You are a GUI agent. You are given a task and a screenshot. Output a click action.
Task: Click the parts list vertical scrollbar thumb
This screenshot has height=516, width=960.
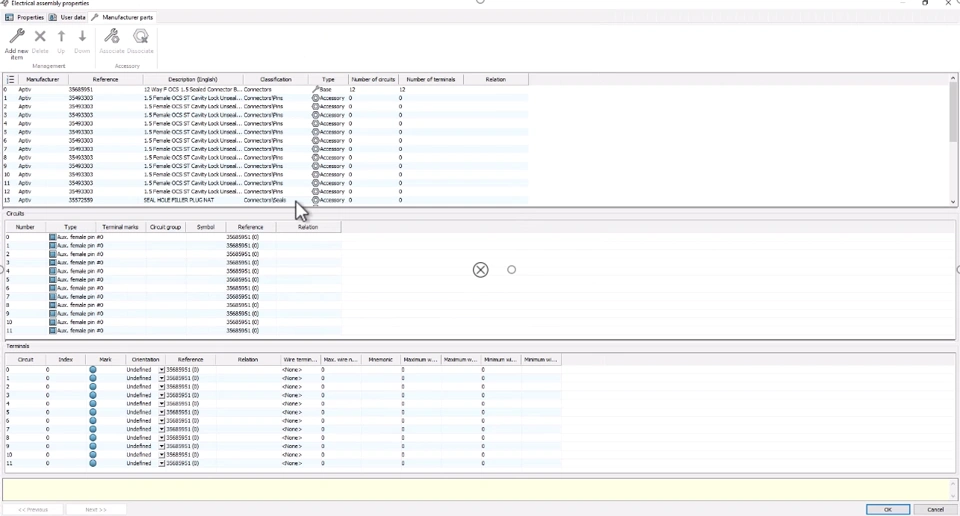coord(953,110)
